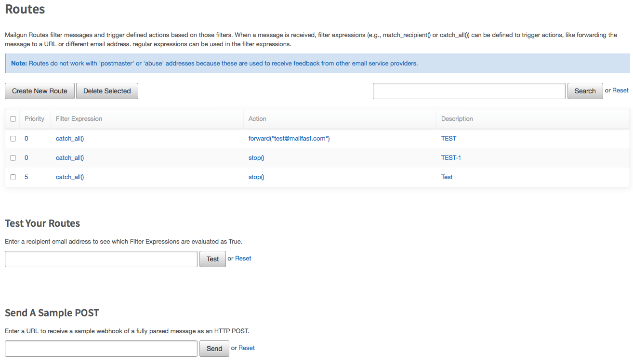Click priority 5 link in routes table
This screenshot has height=364, width=633.
click(x=26, y=177)
